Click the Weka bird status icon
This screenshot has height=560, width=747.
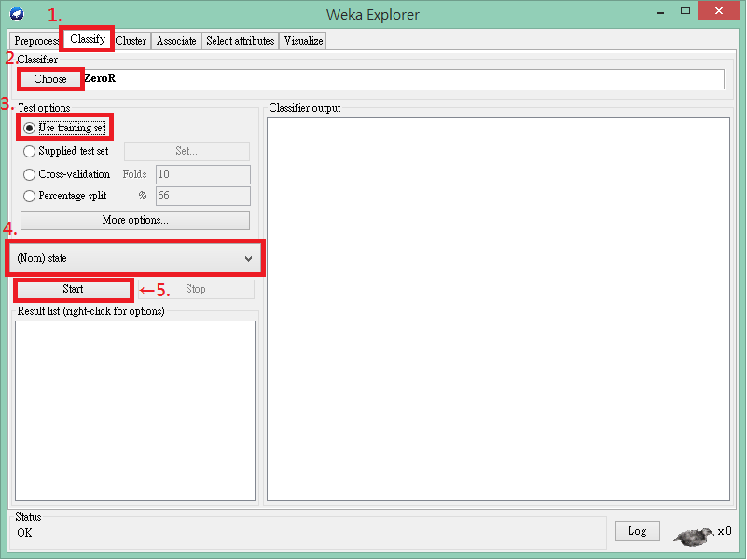click(x=693, y=536)
